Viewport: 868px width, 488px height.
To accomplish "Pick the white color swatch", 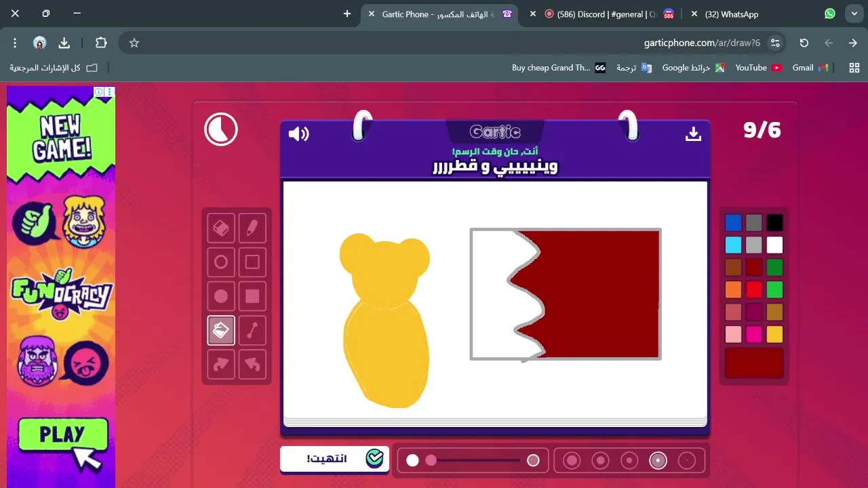I will tap(774, 245).
